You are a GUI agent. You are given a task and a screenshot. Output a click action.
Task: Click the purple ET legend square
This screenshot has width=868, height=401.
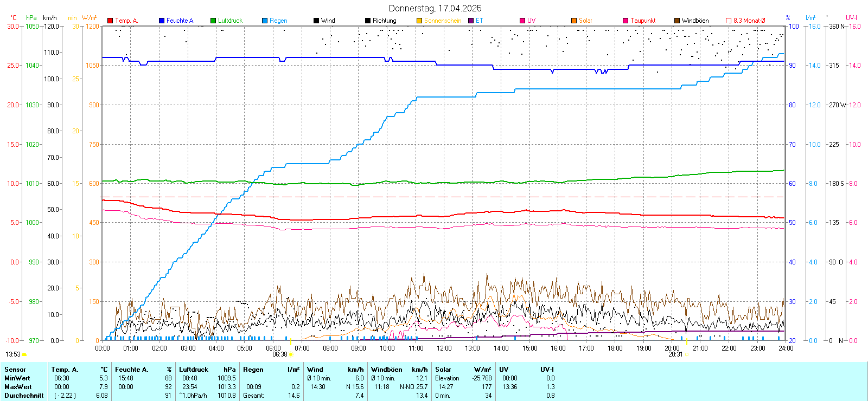(x=471, y=21)
